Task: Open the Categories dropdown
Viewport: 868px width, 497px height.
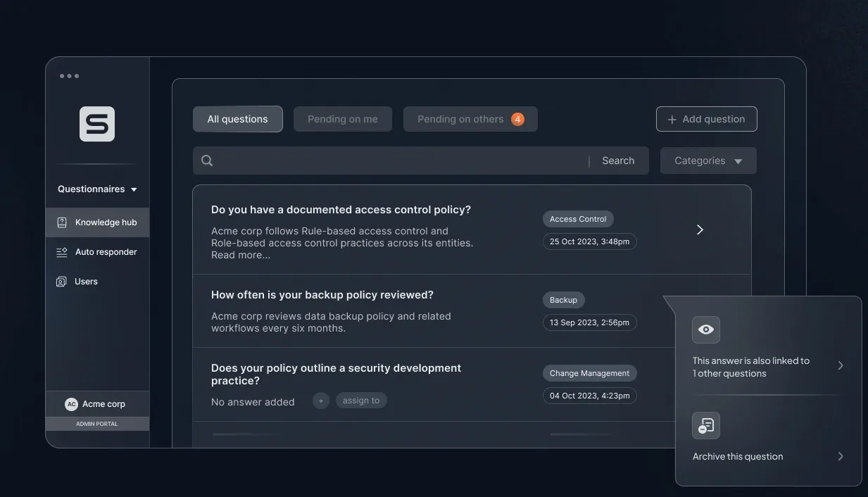Action: [x=707, y=161]
